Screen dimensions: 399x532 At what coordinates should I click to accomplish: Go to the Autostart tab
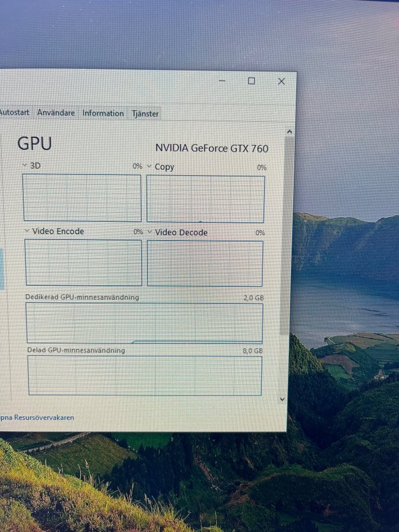click(x=14, y=112)
